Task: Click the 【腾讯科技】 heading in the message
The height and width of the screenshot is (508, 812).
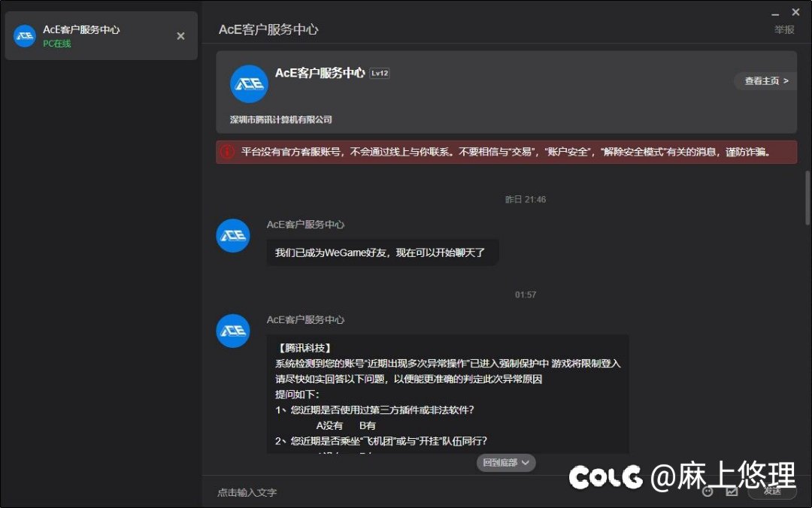Action: (x=304, y=348)
